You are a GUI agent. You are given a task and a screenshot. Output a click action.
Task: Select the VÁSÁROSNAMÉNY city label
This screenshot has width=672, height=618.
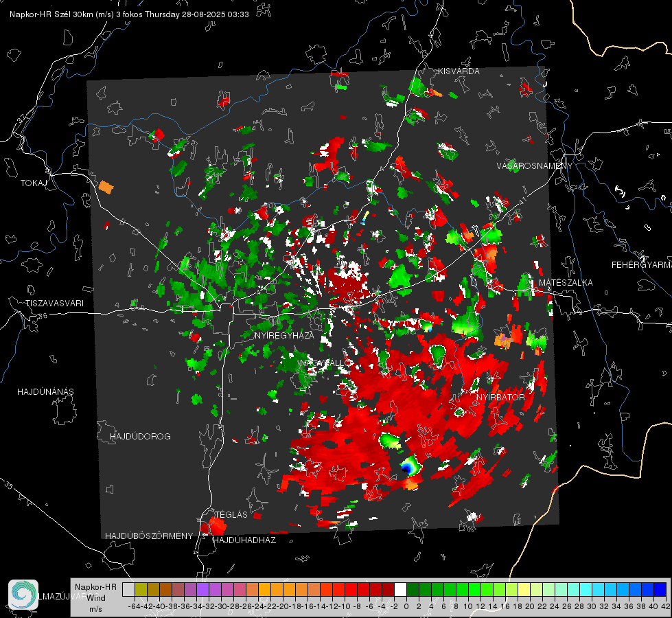point(535,166)
